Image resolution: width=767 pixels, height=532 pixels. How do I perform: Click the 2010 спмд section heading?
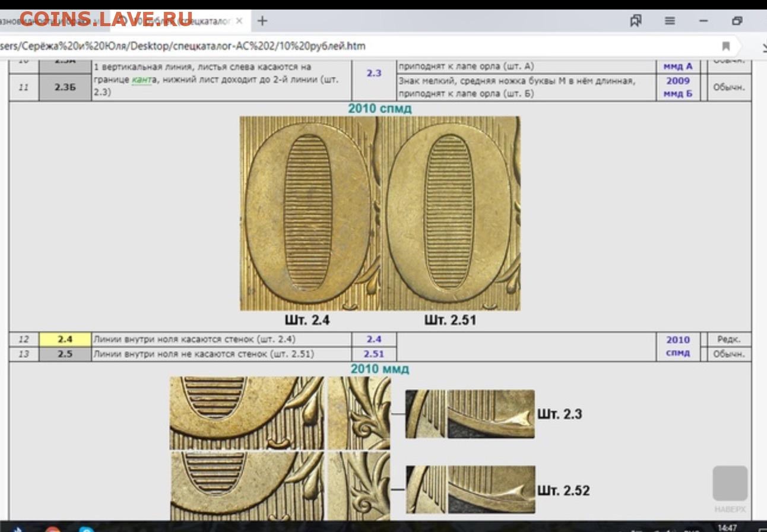380,109
